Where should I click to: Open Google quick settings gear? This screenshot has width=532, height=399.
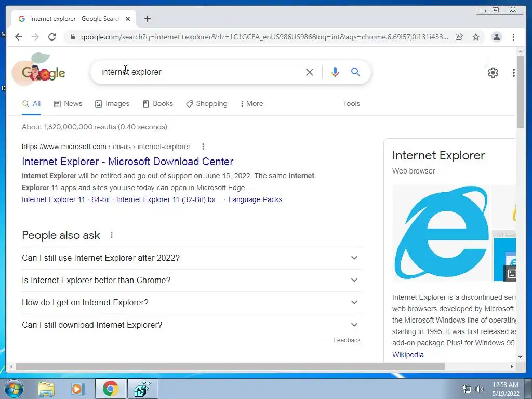pyautogui.click(x=493, y=72)
